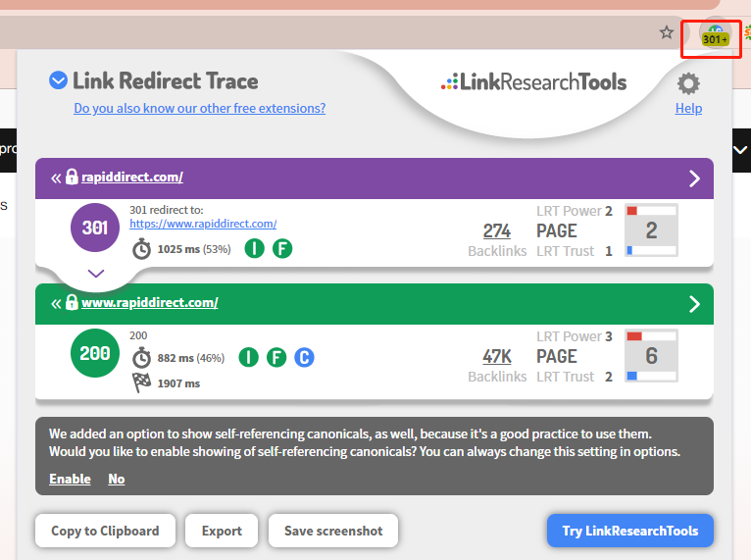The height and width of the screenshot is (560, 751).
Task: Click the blue C canonical icon
Action: click(x=304, y=357)
